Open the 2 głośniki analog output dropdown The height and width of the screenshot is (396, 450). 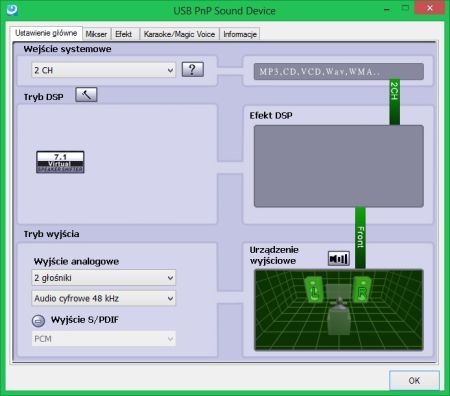coord(104,278)
